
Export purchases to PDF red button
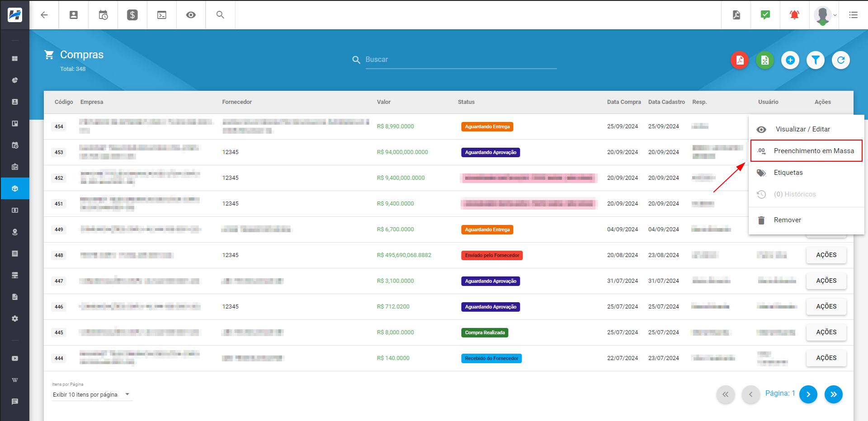click(740, 60)
